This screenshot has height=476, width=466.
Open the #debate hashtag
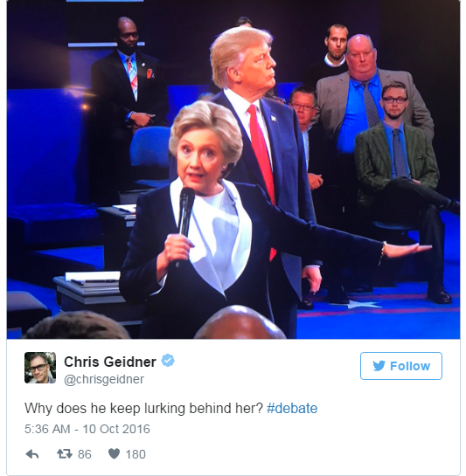292,408
